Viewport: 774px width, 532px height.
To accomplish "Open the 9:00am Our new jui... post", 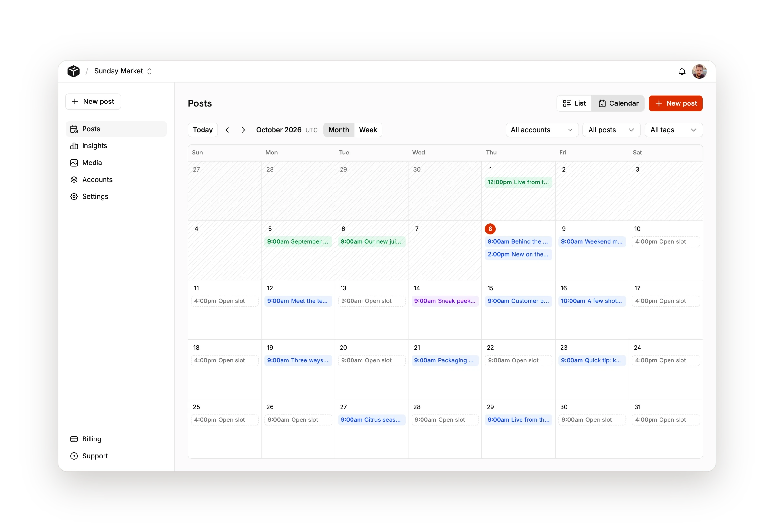I will coord(372,242).
